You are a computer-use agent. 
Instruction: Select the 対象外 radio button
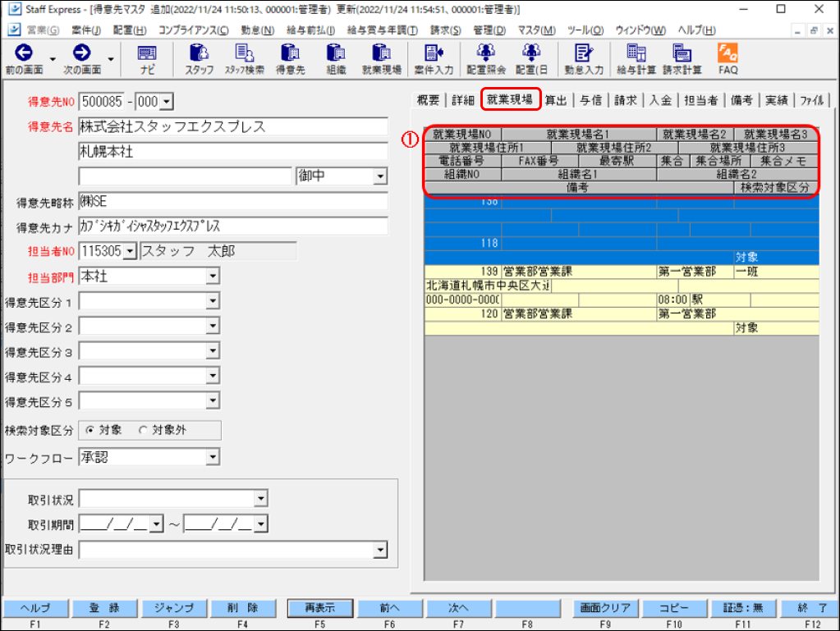point(143,430)
